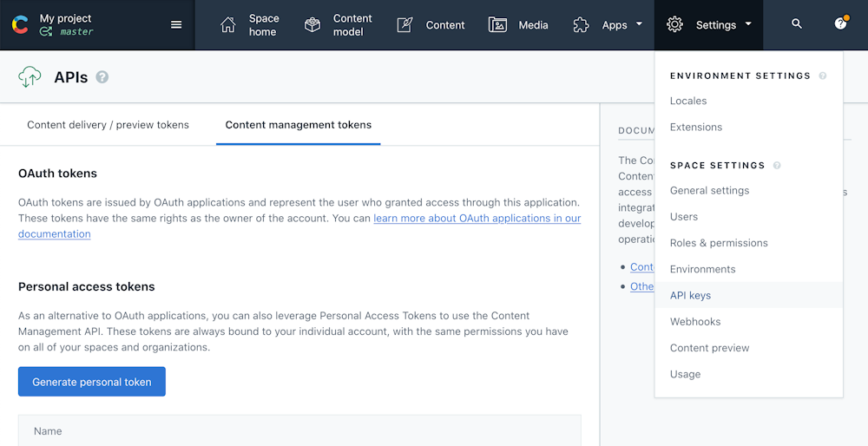Screen dimensions: 868x446
Task: Click the Name column header
Action: (x=48, y=431)
